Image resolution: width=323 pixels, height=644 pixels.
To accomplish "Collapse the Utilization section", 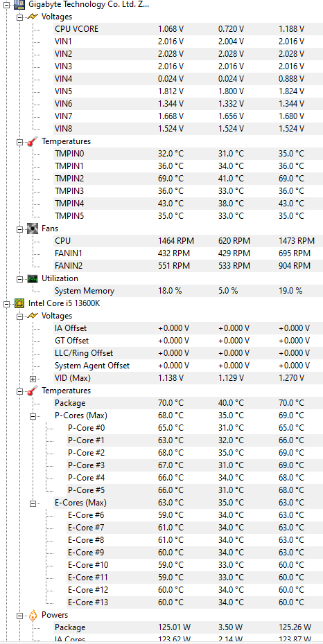I will [19, 279].
